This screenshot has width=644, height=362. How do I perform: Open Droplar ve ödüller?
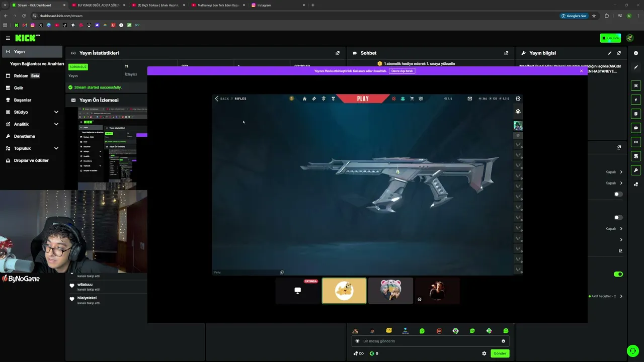click(33, 160)
